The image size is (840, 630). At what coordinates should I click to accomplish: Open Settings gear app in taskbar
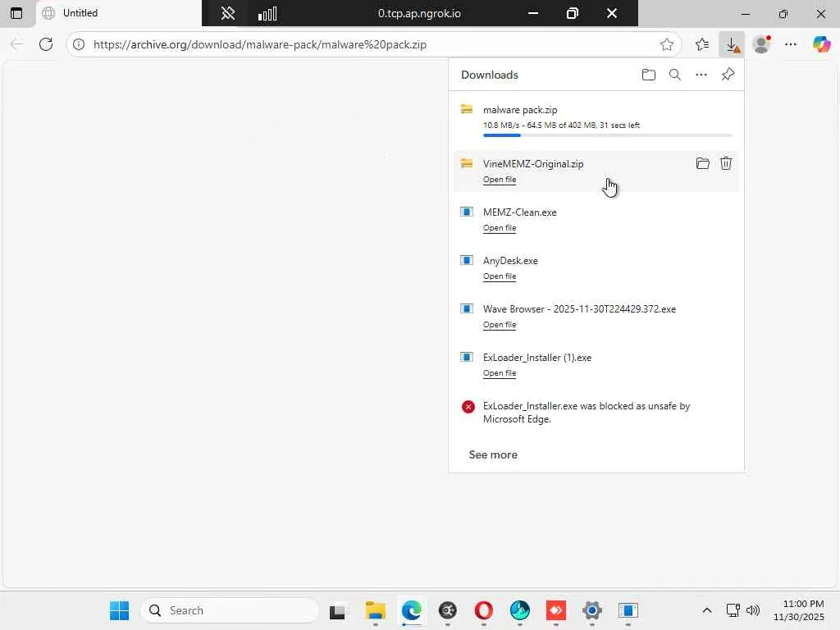pyautogui.click(x=592, y=610)
